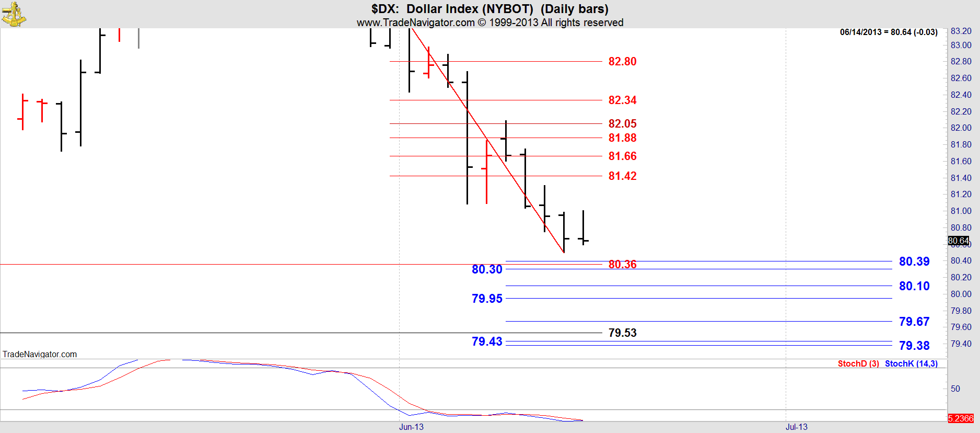
Task: Click the 06/14/2013 price quote readout
Action: tap(888, 32)
